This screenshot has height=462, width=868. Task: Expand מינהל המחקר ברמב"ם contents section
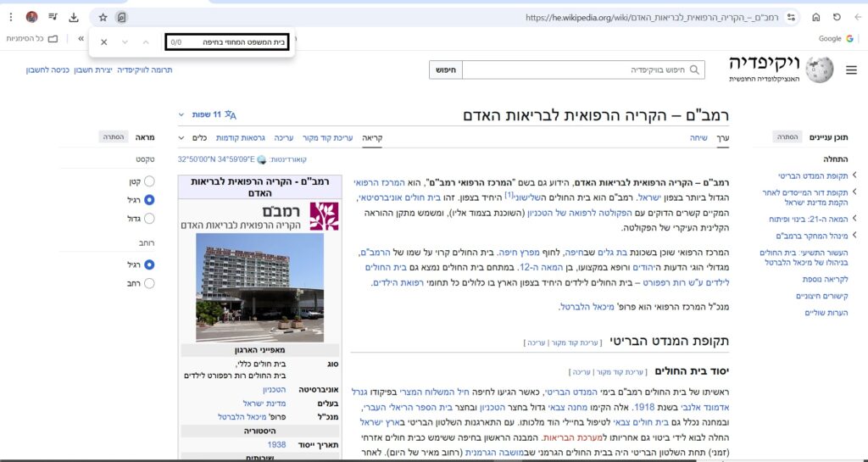[x=854, y=235]
